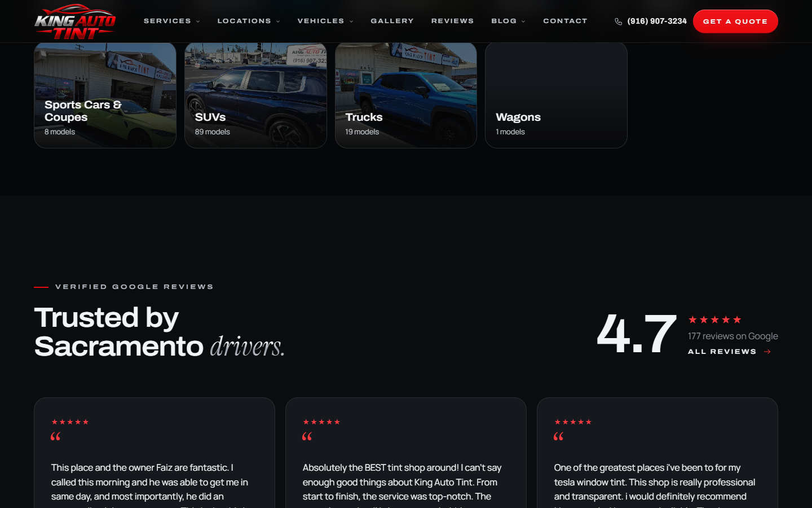
Task: Open the Locations menu label
Action: (244, 21)
